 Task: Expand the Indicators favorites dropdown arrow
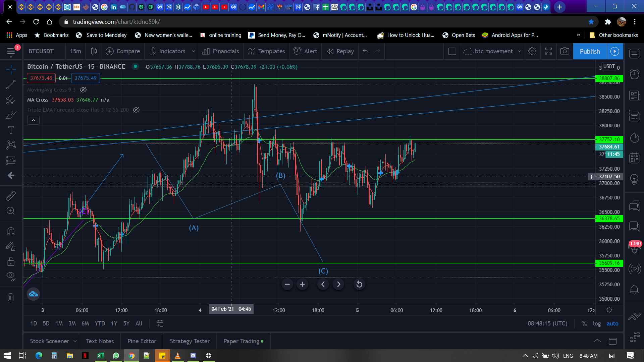tap(194, 51)
